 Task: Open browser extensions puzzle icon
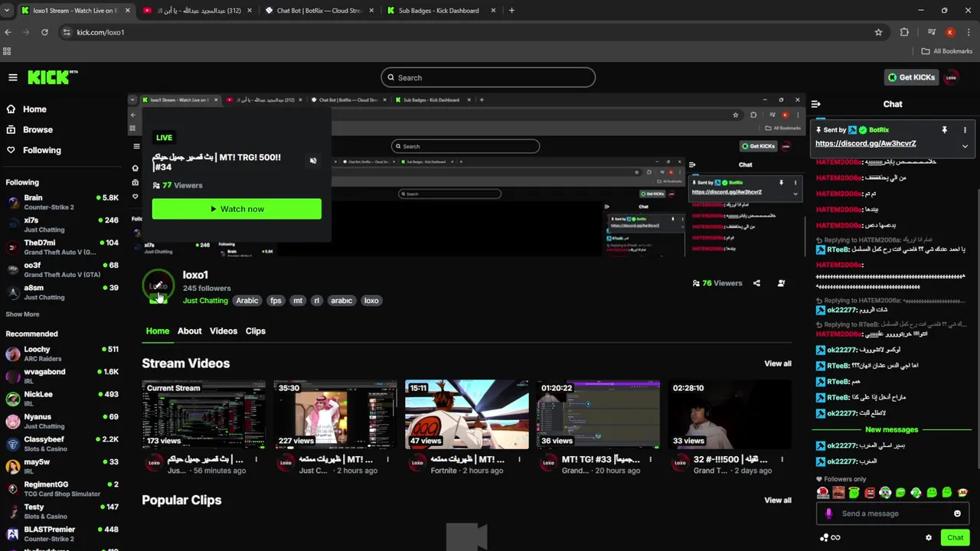pyautogui.click(x=904, y=32)
